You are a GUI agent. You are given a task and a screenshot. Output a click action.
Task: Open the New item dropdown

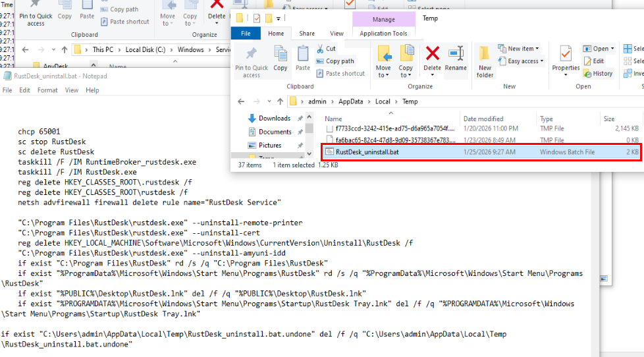point(518,49)
